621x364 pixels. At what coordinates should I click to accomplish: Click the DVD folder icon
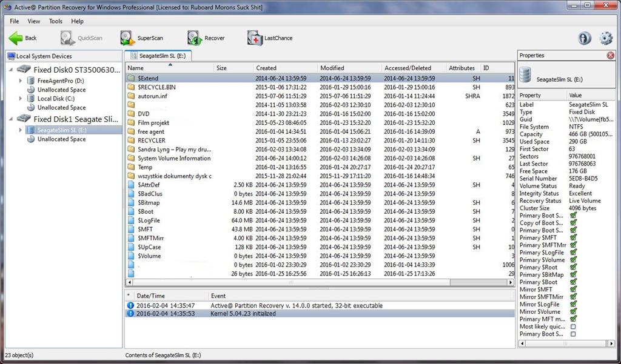point(131,114)
